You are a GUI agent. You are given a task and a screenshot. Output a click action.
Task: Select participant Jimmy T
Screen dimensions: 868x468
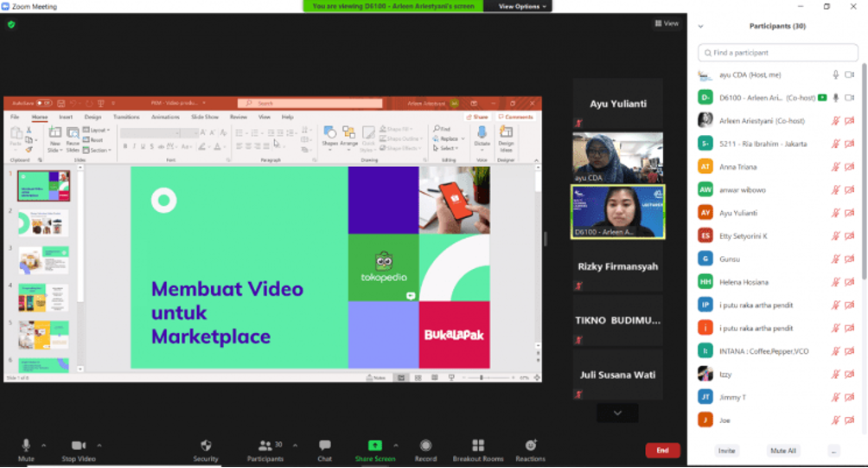click(776, 398)
